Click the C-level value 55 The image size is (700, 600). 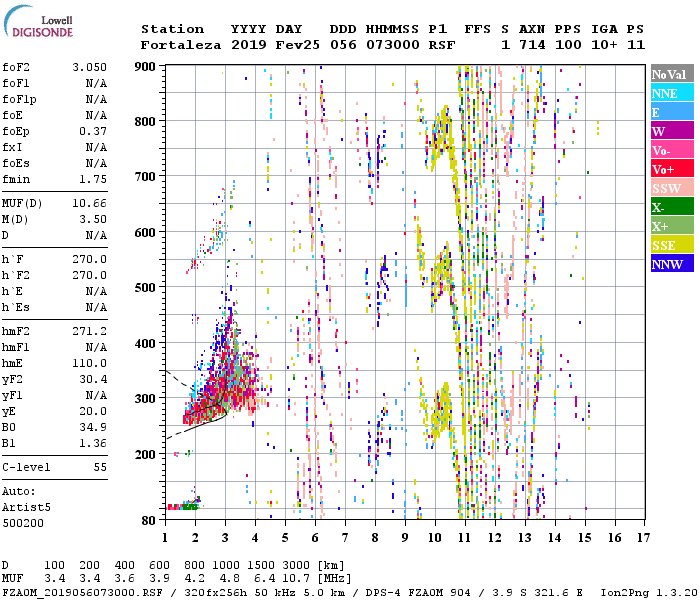[x=100, y=467]
